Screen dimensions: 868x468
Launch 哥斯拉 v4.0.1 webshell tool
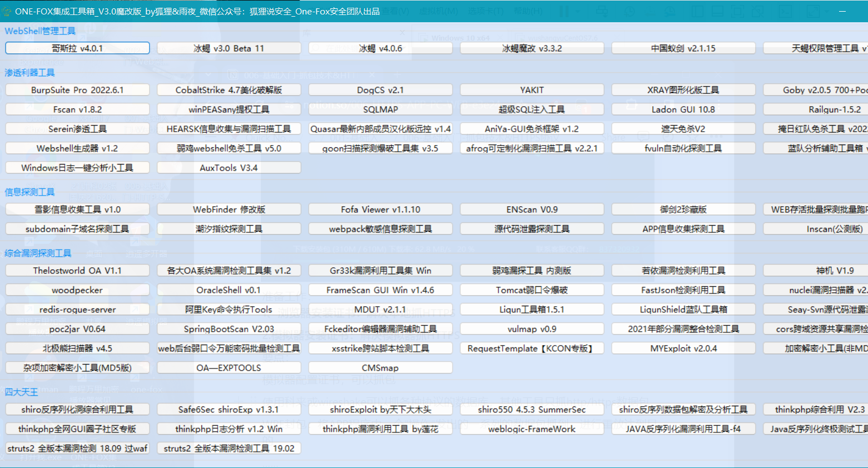(77, 48)
